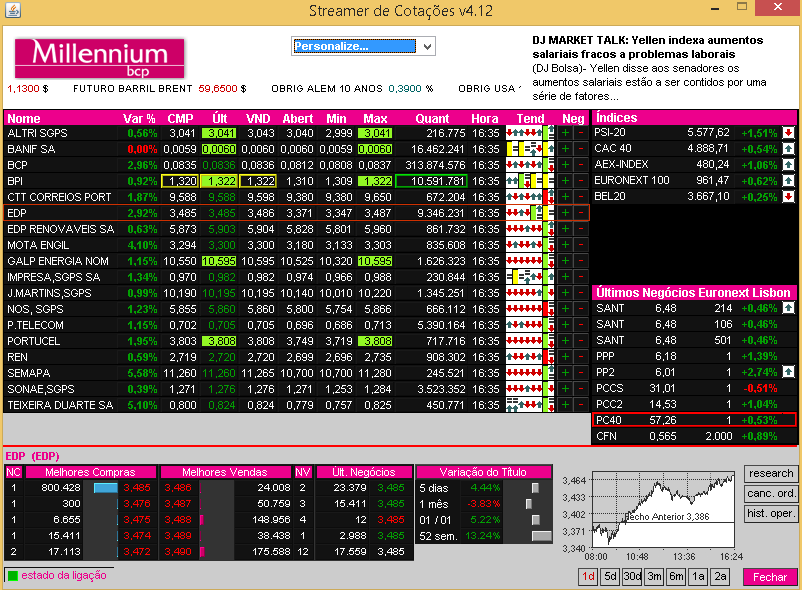Click the green plus icon in BCP row
Image resolution: width=802 pixels, height=590 pixels.
565,165
